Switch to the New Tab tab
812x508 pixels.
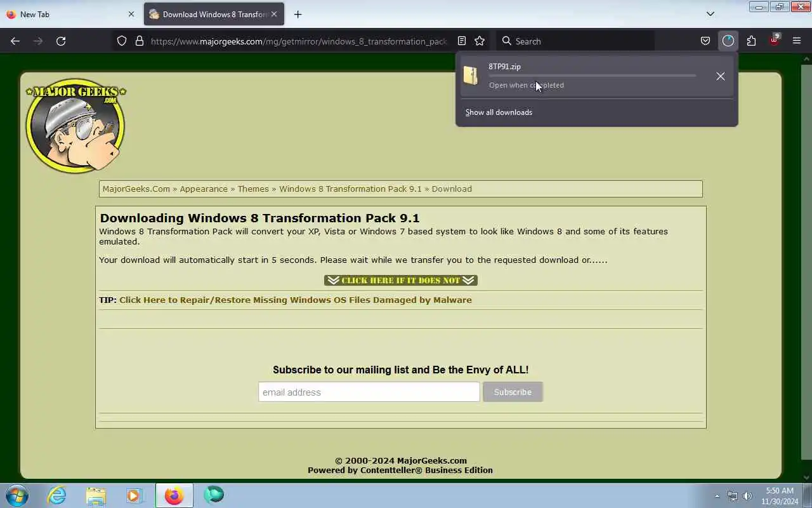(x=70, y=14)
